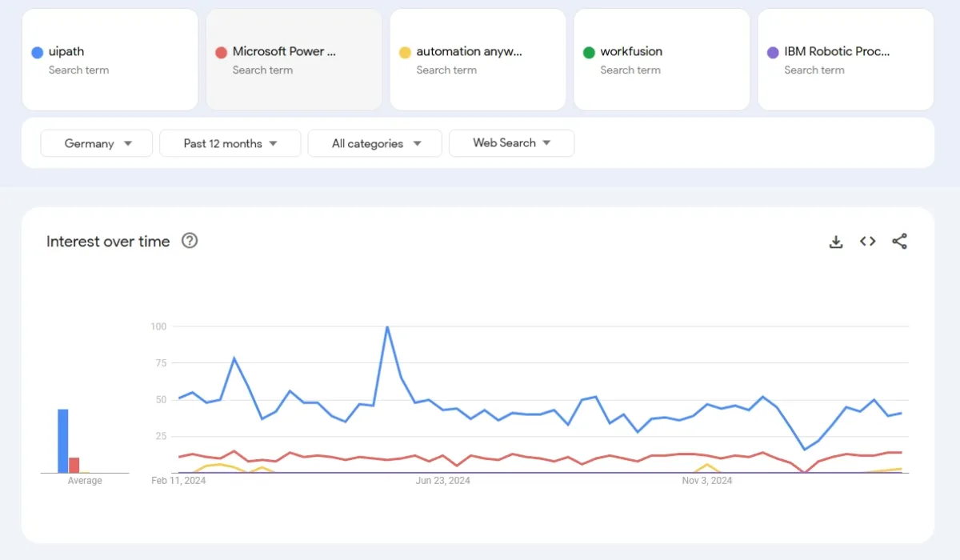Click the yellow automation anywhere color dot

click(x=405, y=53)
